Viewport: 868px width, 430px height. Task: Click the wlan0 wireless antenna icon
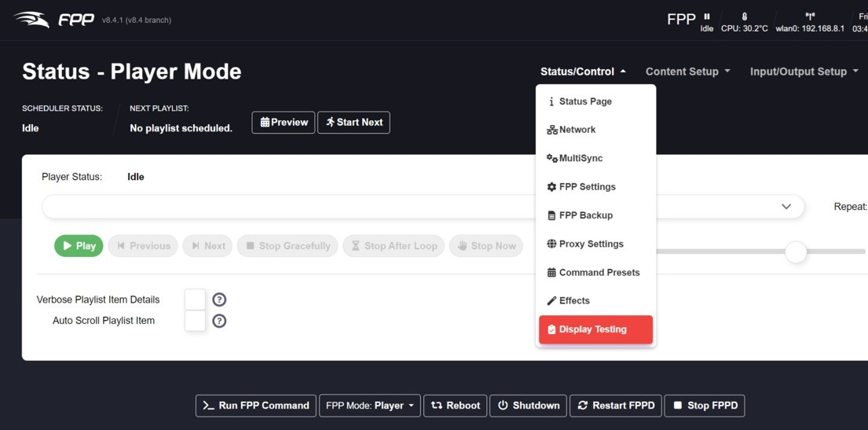810,17
